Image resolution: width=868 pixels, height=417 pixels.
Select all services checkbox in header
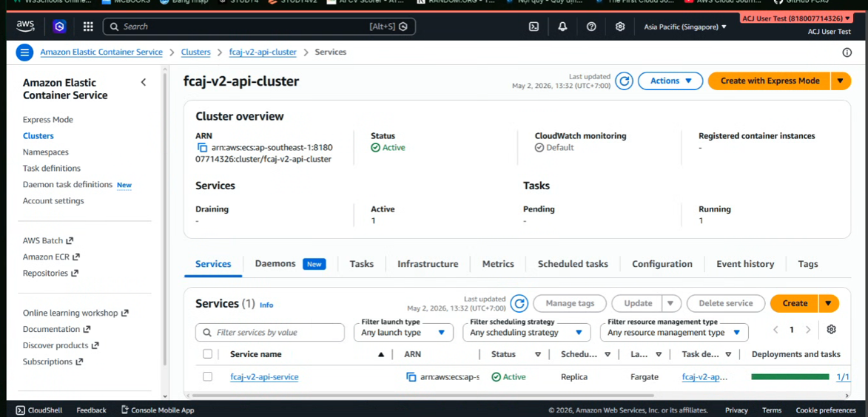pos(208,354)
